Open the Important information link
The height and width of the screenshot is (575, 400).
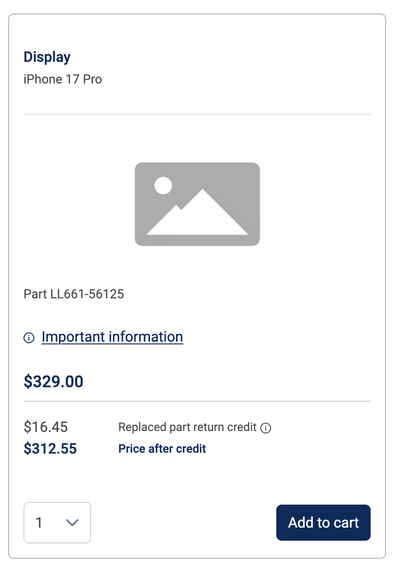tap(112, 337)
